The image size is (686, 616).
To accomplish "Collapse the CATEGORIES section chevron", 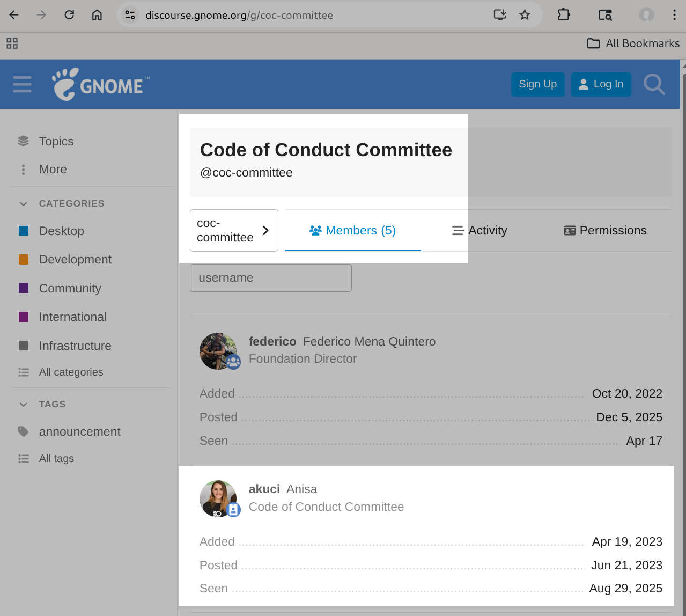I will point(23,203).
